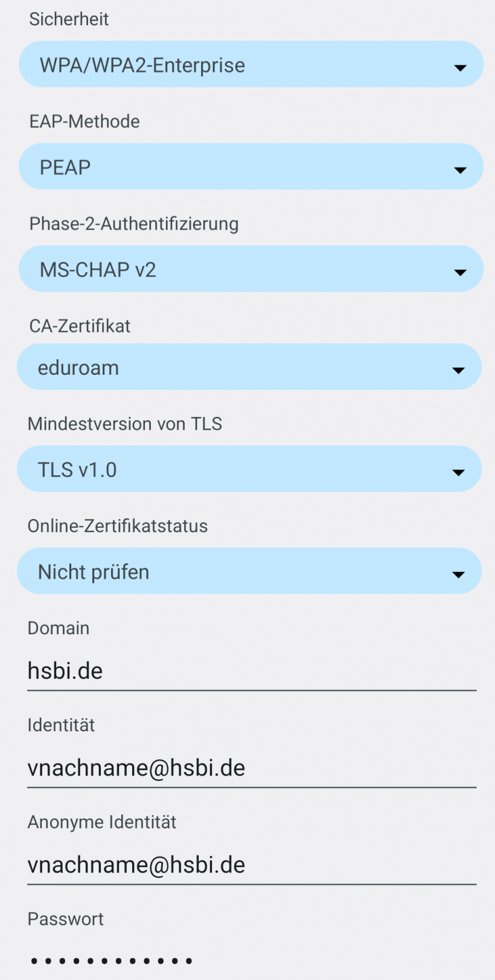Viewport: 495px width, 980px height.
Task: Click the Sicherheit label text
Action: pos(69,19)
